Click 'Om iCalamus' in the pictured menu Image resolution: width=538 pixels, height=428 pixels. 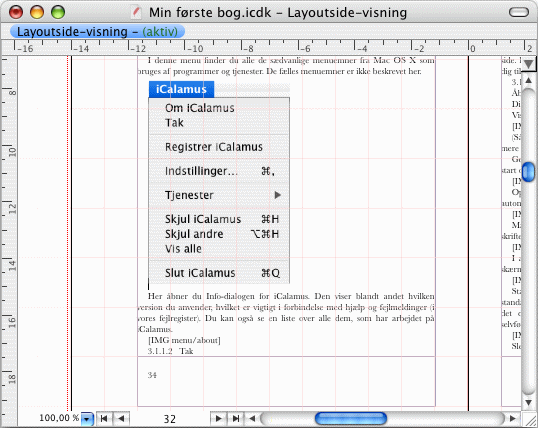[200, 108]
